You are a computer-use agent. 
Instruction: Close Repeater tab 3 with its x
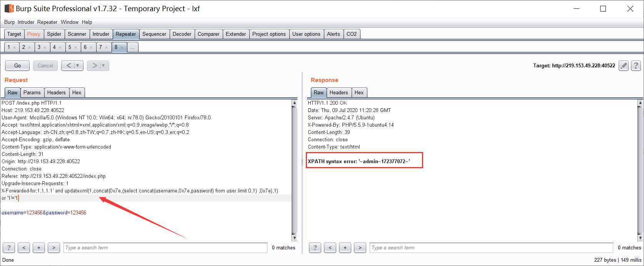45,47
